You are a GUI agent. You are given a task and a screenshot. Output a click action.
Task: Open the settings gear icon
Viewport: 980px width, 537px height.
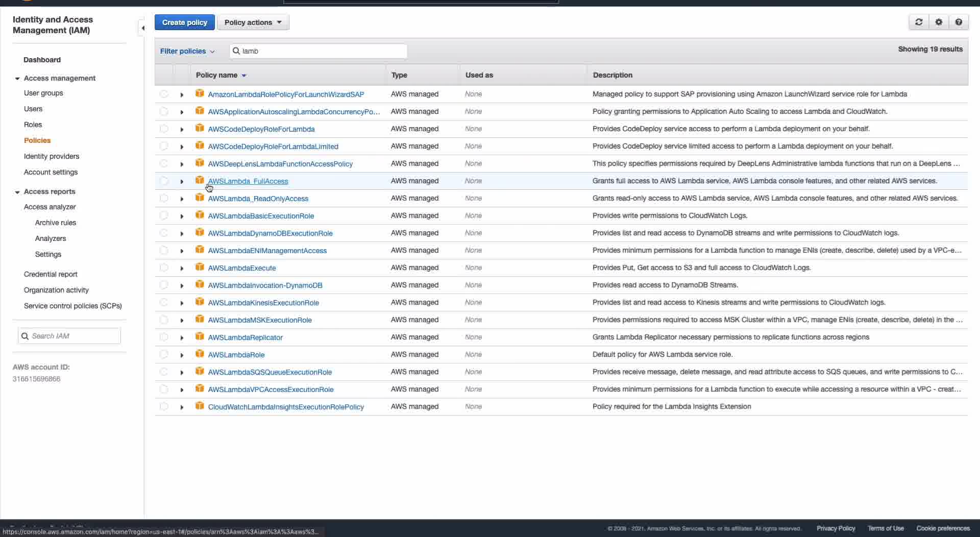pyautogui.click(x=939, y=22)
